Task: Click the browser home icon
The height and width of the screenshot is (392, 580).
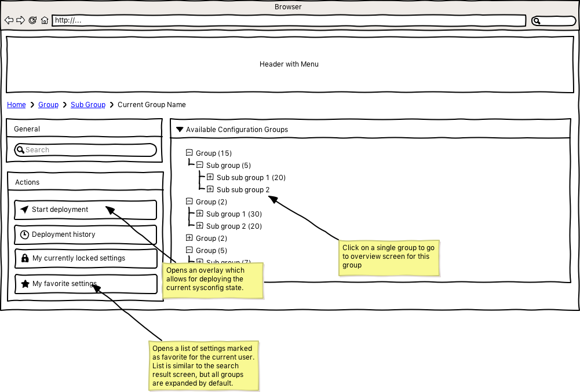Action: pos(45,20)
